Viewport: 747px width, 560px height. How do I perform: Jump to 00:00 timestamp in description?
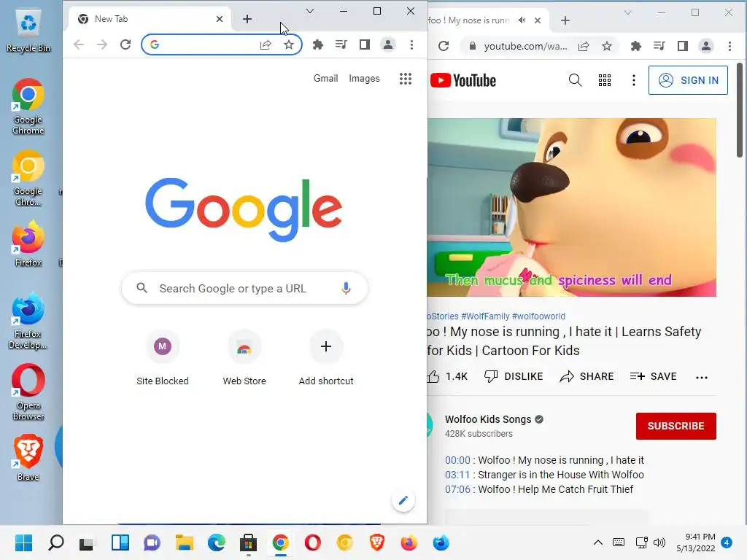click(x=457, y=460)
